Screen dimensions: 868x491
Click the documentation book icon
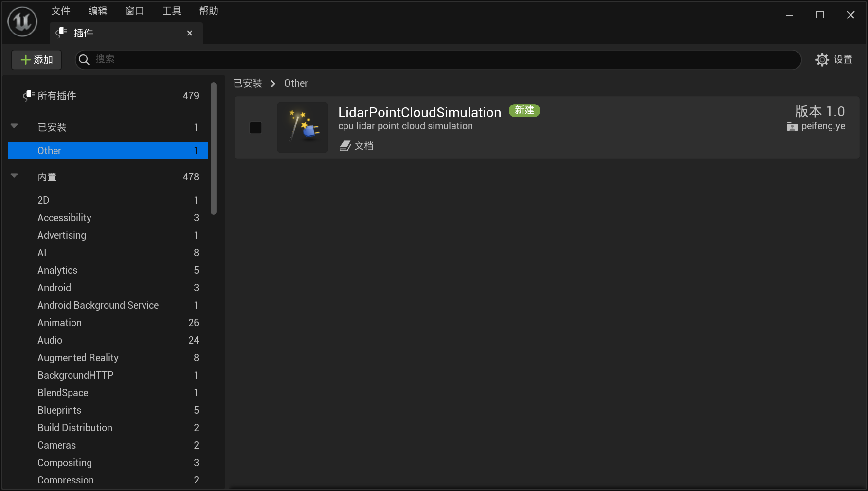[x=345, y=146]
